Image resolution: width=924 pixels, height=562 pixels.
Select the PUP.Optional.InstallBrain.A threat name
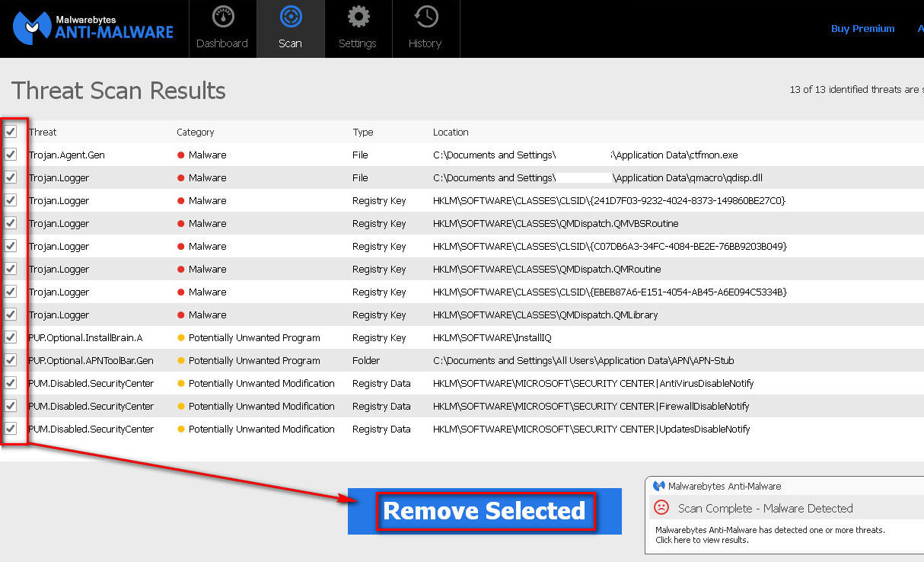point(85,337)
